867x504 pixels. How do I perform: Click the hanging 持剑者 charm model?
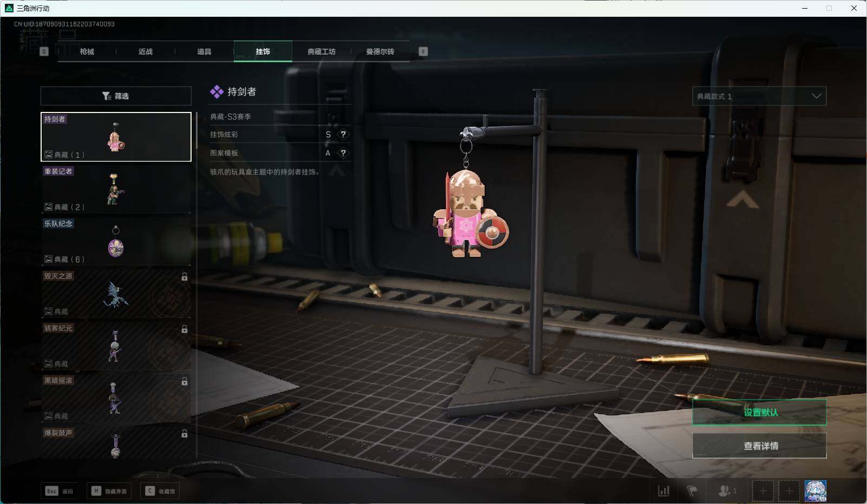point(470,214)
